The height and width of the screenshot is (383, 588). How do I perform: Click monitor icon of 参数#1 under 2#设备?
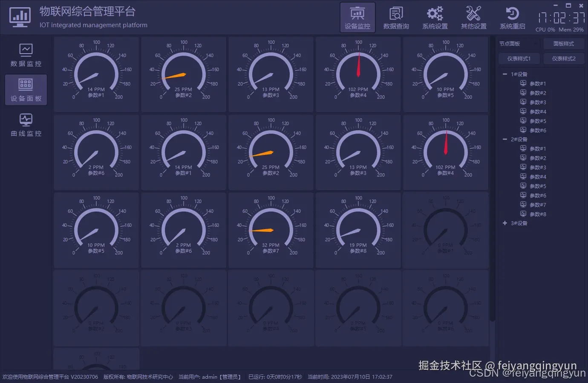point(523,149)
